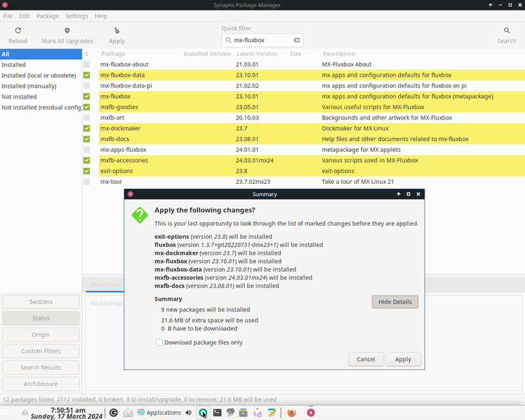Viewport: 525px width, 420px height.
Task: Click the Summary dialog title bar app icon
Action: [131, 194]
